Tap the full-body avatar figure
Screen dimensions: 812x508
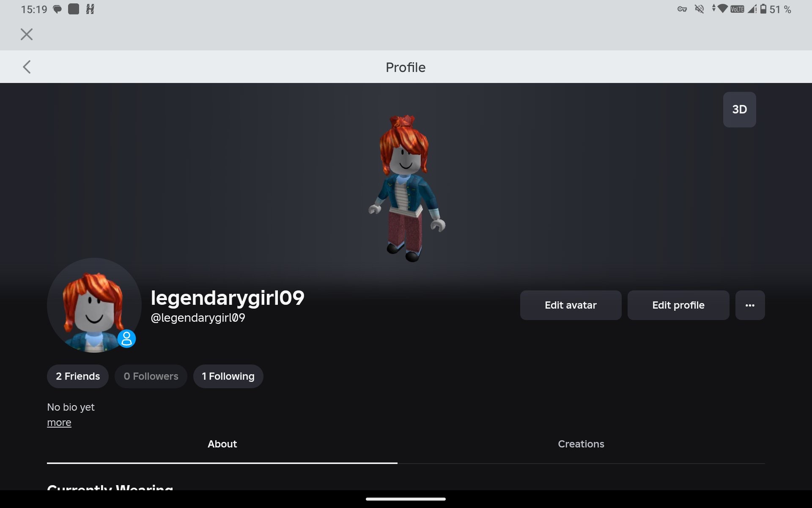point(406,188)
